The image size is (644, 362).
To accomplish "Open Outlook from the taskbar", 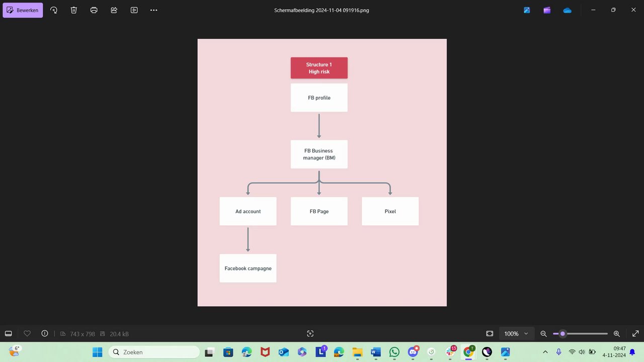I will coord(283,352).
